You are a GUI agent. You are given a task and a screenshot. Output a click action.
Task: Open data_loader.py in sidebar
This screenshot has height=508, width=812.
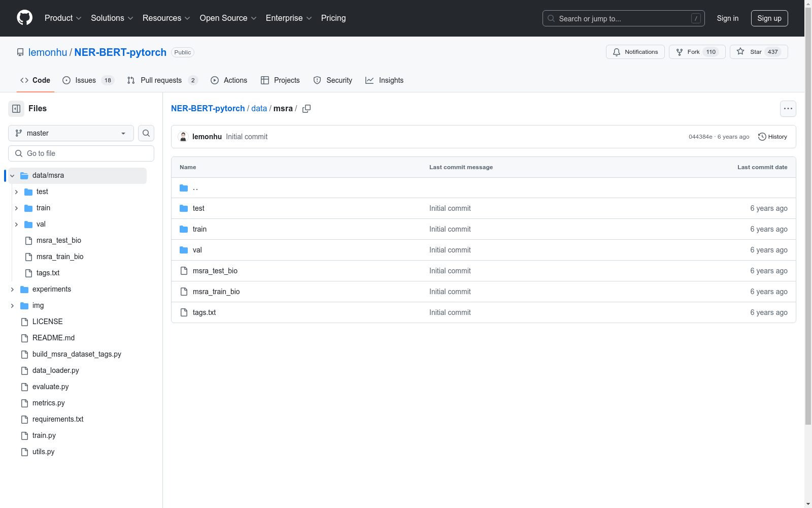[56, 370]
